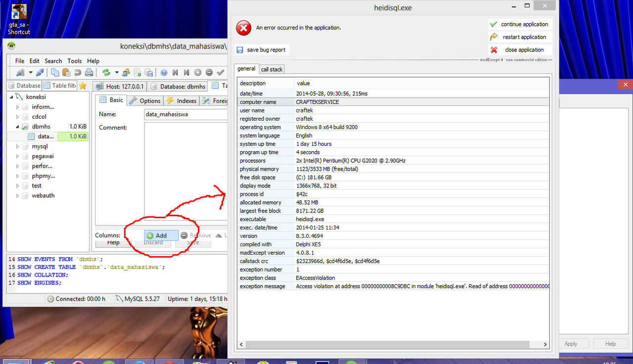Switch to the Host: 127.0.0.1 tab

coord(119,86)
